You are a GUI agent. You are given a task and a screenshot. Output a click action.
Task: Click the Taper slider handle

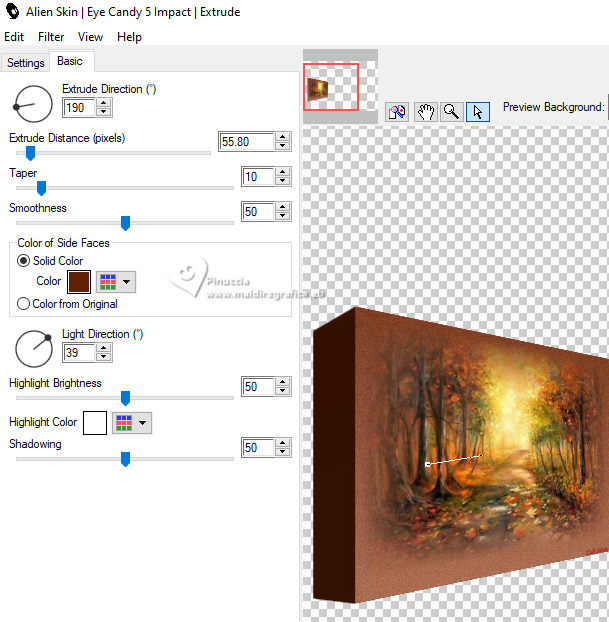[41, 188]
